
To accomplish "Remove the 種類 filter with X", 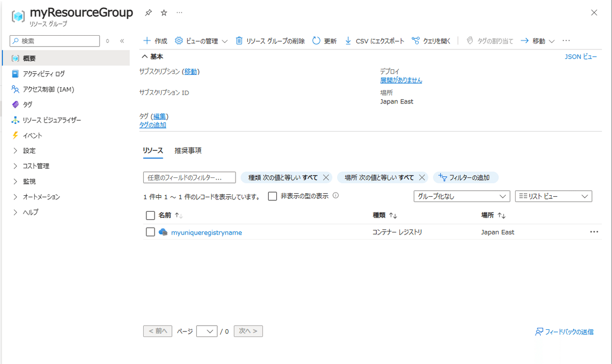I will pyautogui.click(x=325, y=177).
